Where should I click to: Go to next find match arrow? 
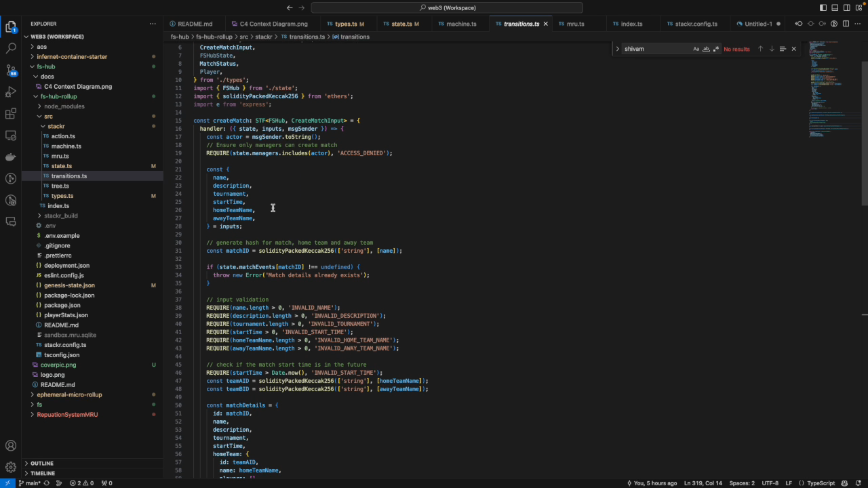coord(771,49)
